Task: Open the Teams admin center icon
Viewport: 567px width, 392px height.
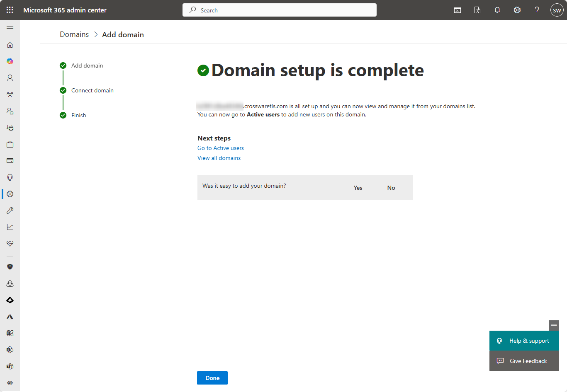Action: [x=10, y=366]
